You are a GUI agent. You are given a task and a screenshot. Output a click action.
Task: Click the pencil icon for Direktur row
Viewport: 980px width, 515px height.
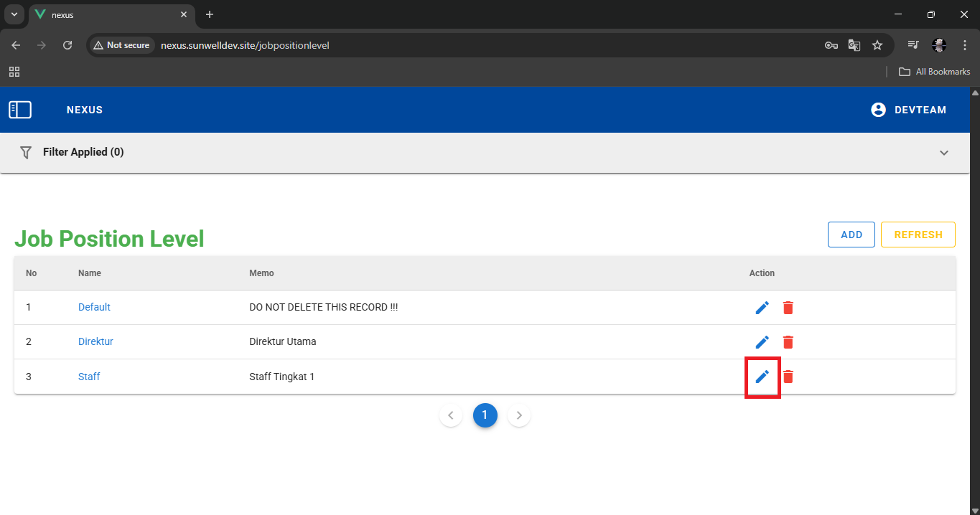[762, 341]
